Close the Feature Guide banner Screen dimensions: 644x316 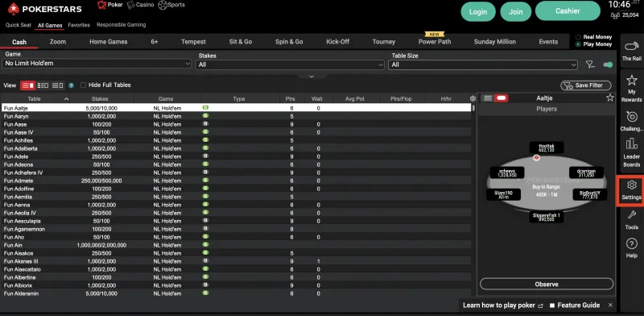[x=610, y=305]
